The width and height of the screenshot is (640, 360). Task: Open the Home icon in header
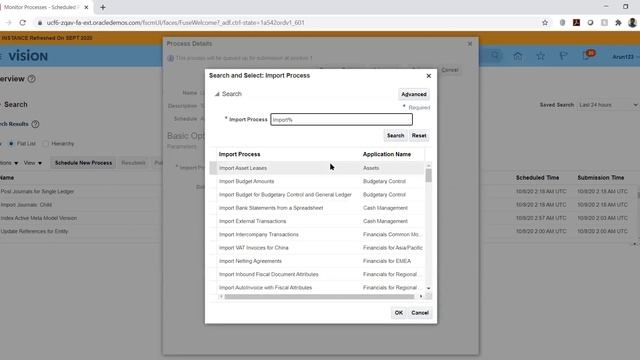(x=518, y=56)
